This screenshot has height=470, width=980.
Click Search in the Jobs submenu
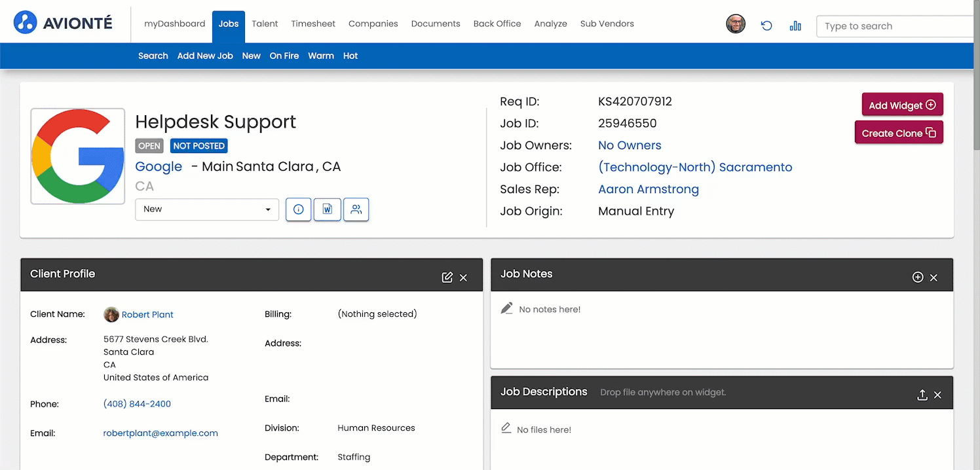pos(153,56)
